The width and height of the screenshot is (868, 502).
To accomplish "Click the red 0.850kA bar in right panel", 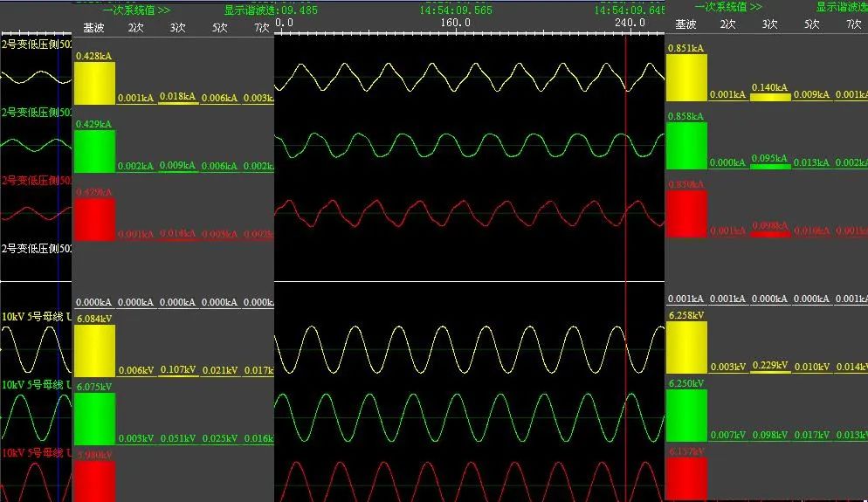I will click(x=685, y=213).
